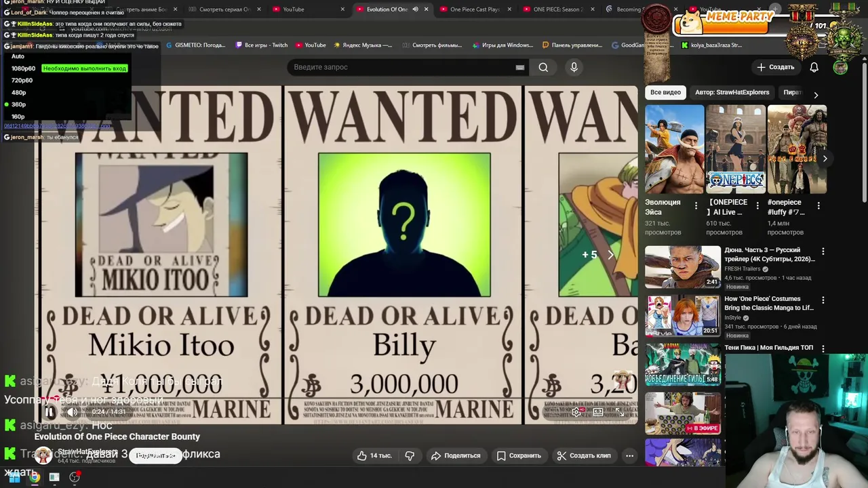868x488 pixels.
Task: Open options menu for Эволюция Эйса short
Action: tap(696, 205)
